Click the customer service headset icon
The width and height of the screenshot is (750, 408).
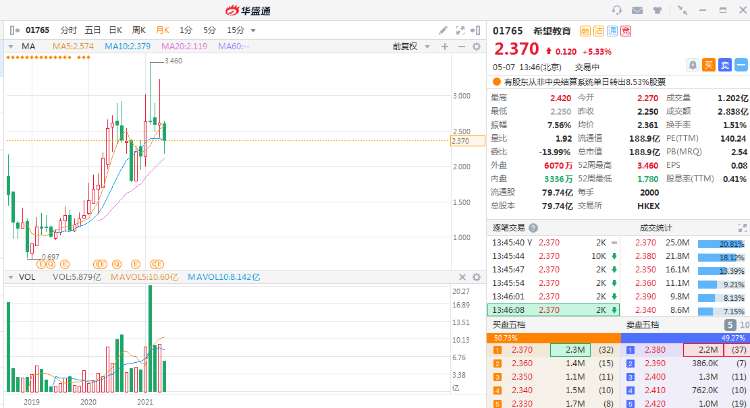click(x=617, y=10)
